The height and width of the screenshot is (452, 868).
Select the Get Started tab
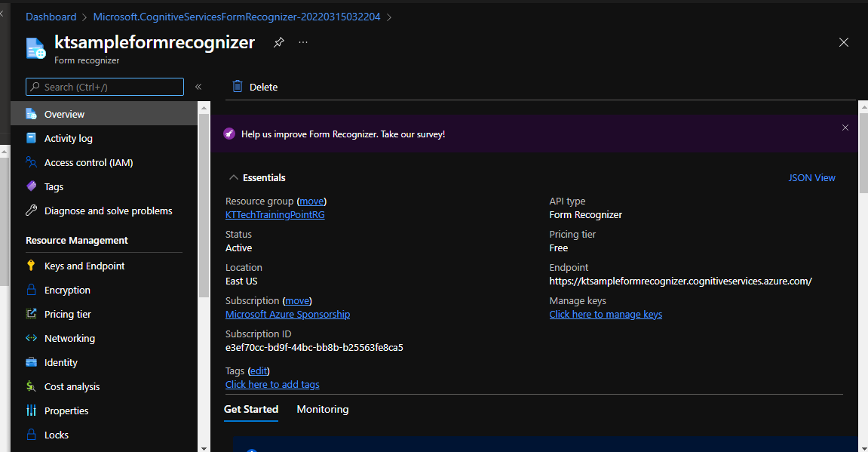click(251, 409)
